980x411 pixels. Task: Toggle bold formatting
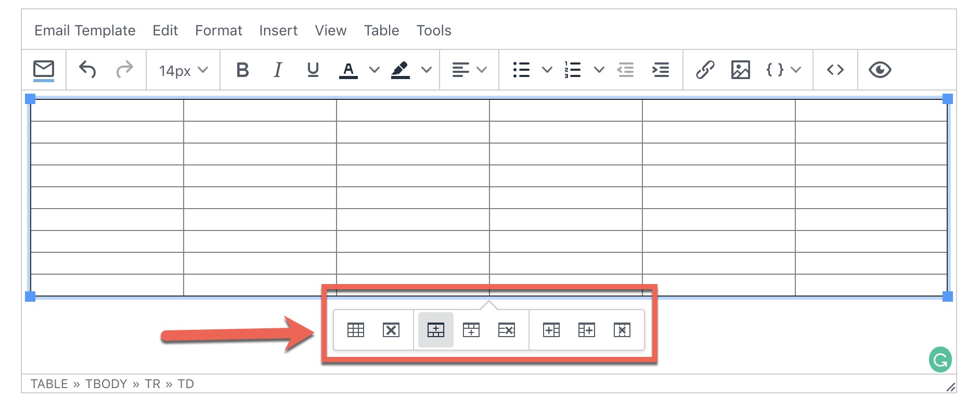(x=242, y=70)
